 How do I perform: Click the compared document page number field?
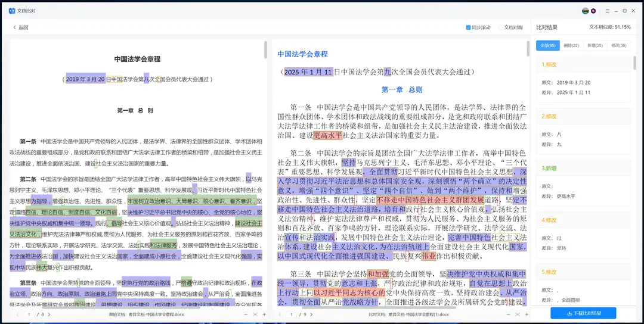292,314
